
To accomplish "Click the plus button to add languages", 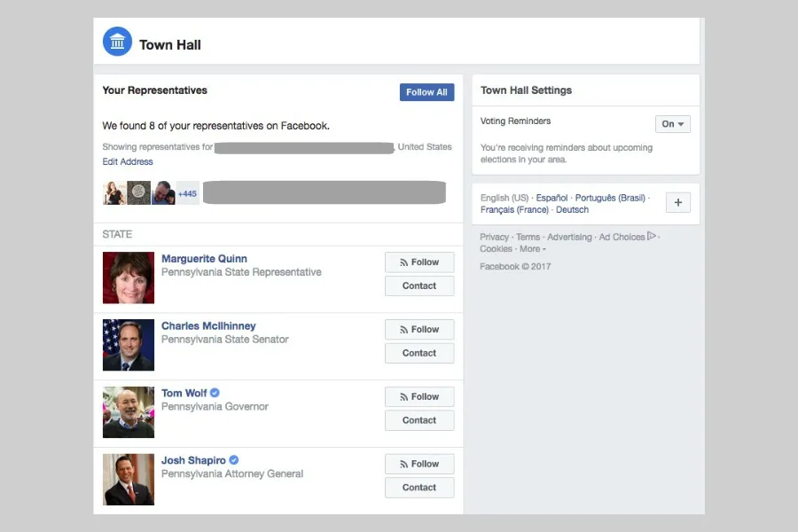I will [x=677, y=202].
